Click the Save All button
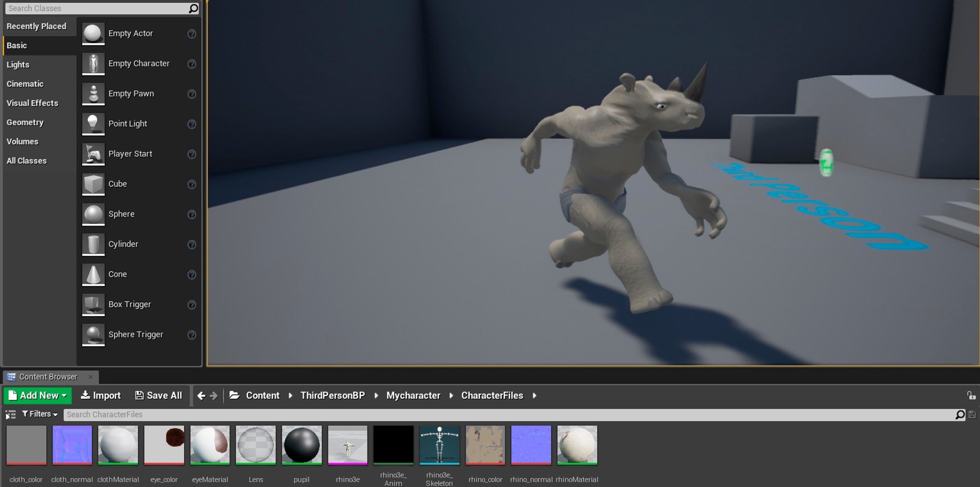980x487 pixels. click(158, 396)
